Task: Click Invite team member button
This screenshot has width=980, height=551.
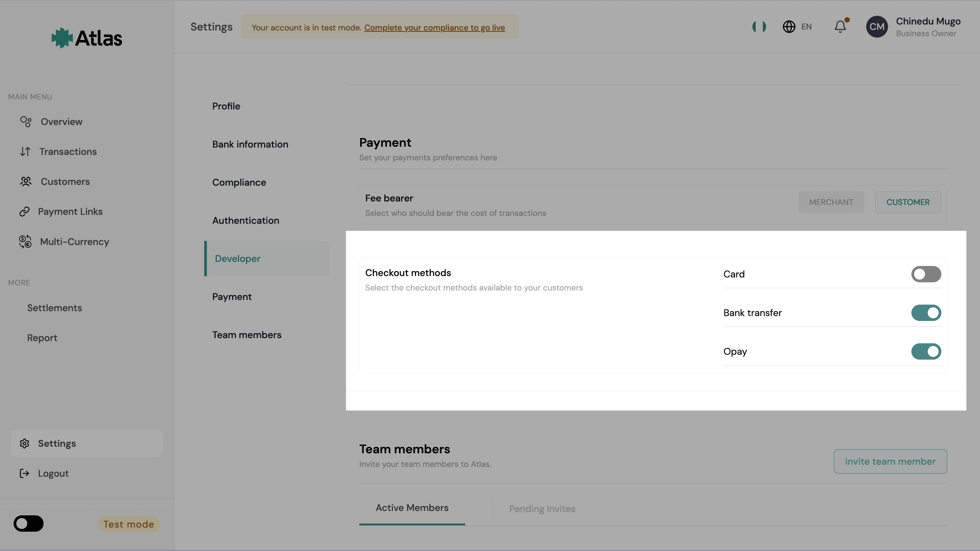Action: pos(890,461)
